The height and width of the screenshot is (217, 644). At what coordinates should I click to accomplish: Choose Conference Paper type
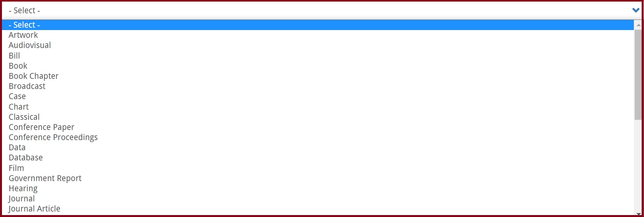pos(318,127)
